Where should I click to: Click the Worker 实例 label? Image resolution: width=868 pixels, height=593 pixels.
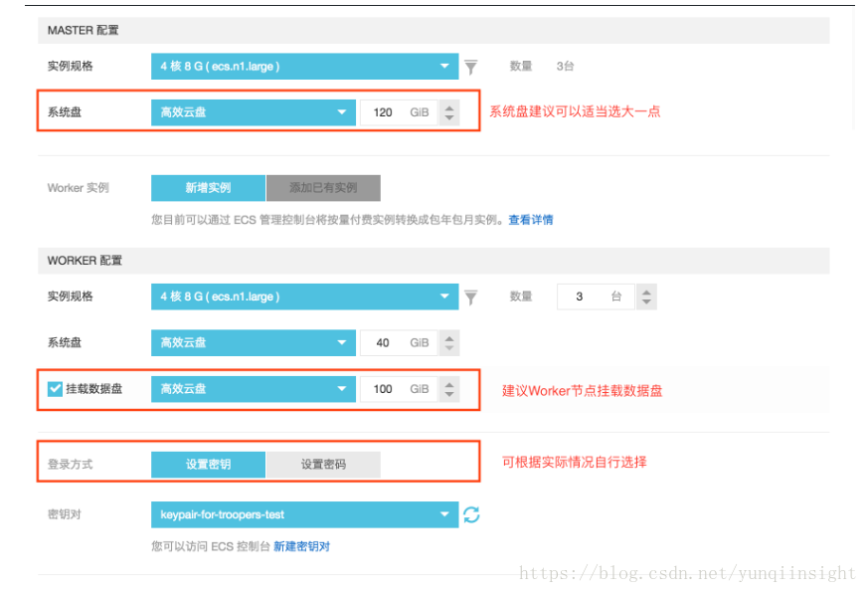pyautogui.click(x=79, y=188)
